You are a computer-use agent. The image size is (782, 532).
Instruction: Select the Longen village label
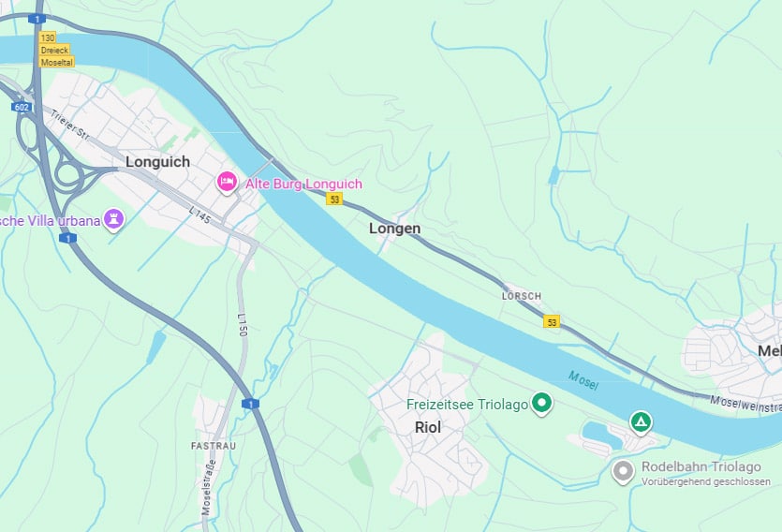(x=394, y=229)
